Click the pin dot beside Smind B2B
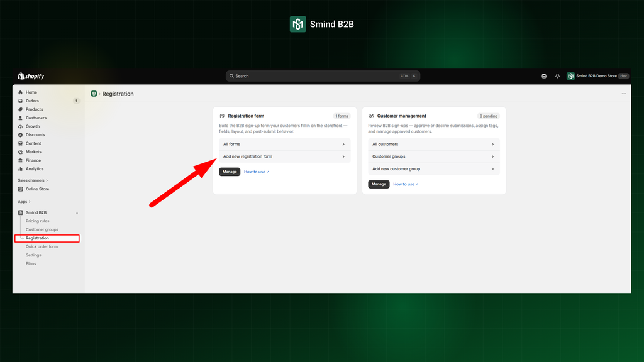Image resolution: width=644 pixels, height=362 pixels. [x=77, y=213]
